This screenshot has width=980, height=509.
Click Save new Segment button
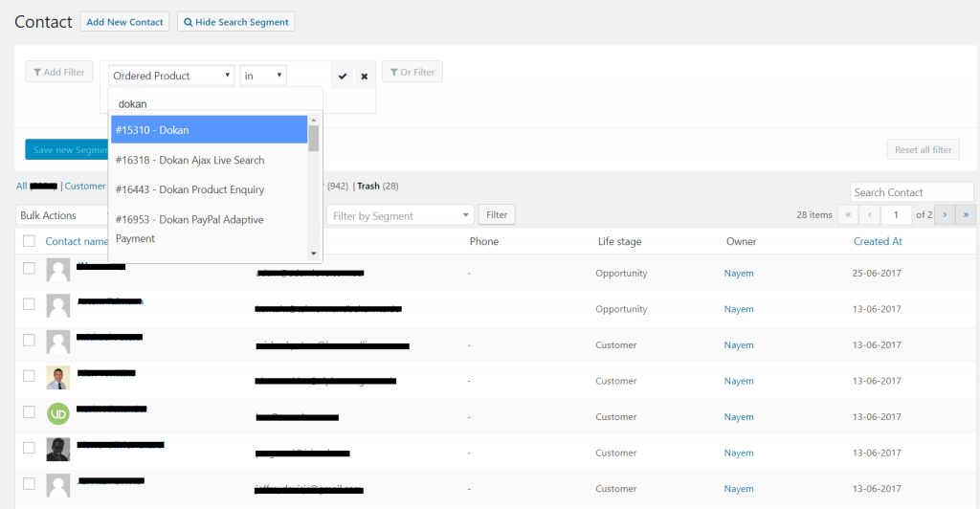pyautogui.click(x=67, y=150)
